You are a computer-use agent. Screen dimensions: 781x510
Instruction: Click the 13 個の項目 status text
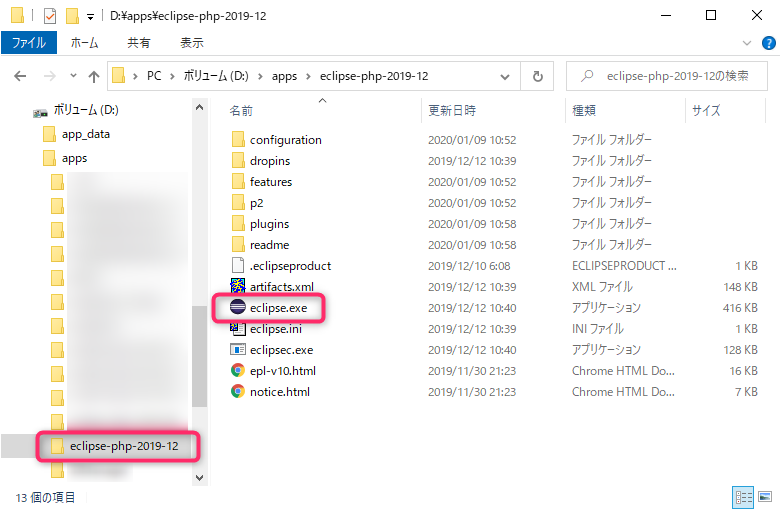pos(45,497)
